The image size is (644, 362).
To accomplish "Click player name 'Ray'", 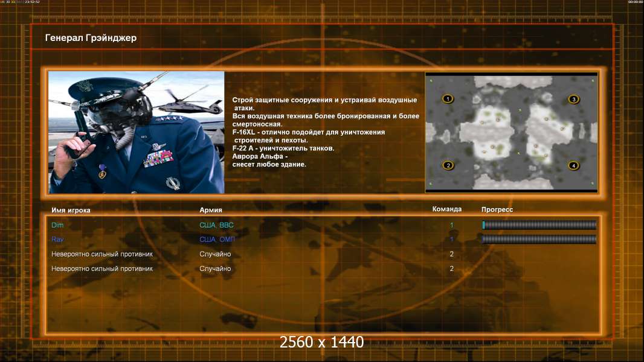I will tap(57, 240).
